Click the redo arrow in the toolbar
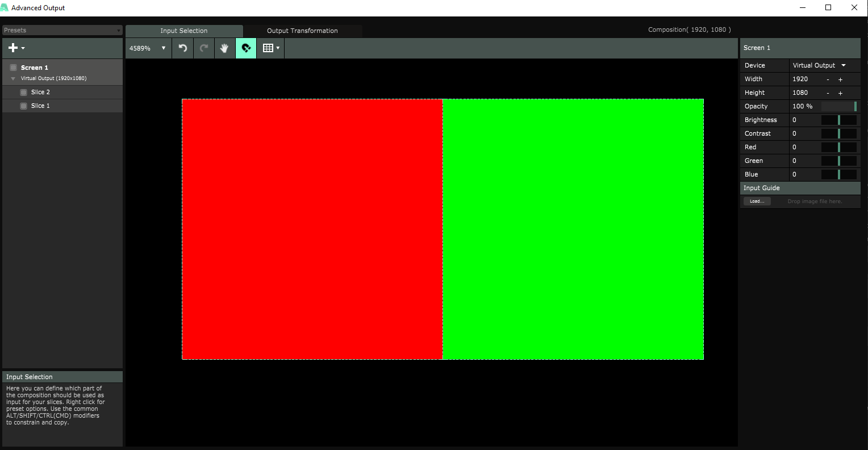This screenshot has height=450, width=868. click(204, 48)
